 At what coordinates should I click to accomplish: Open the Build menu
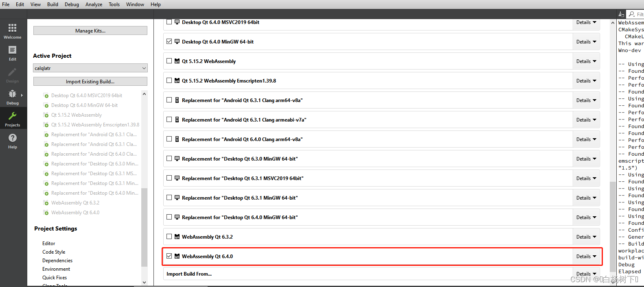click(x=53, y=4)
